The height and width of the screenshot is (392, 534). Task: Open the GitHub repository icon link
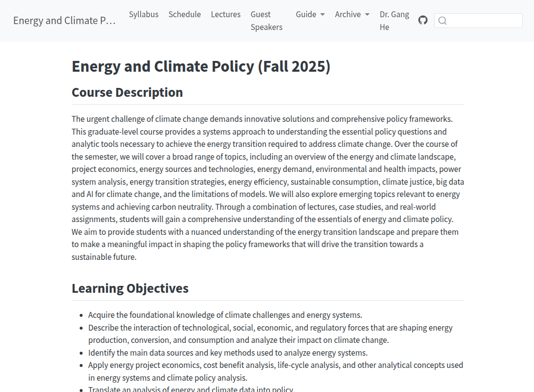tap(423, 20)
